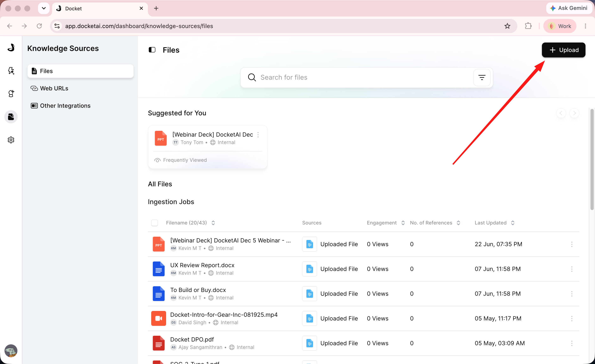Viewport: 595px width, 364px height.
Task: Click the Ingestion Jobs heading
Action: pyautogui.click(x=171, y=202)
